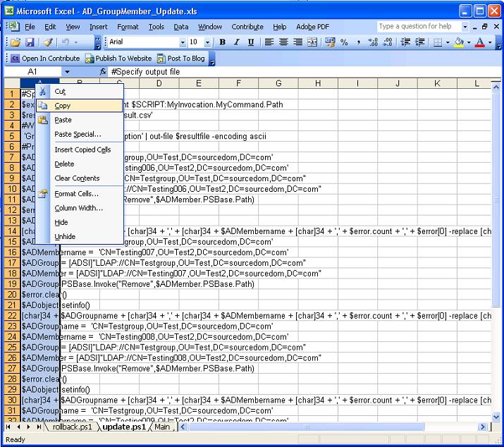Apply Percent Style to the selection
The height and width of the screenshot is (447, 504).
(345, 42)
